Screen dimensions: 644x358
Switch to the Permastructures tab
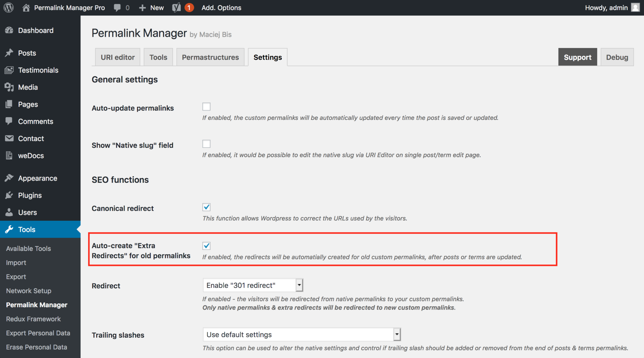(x=210, y=57)
